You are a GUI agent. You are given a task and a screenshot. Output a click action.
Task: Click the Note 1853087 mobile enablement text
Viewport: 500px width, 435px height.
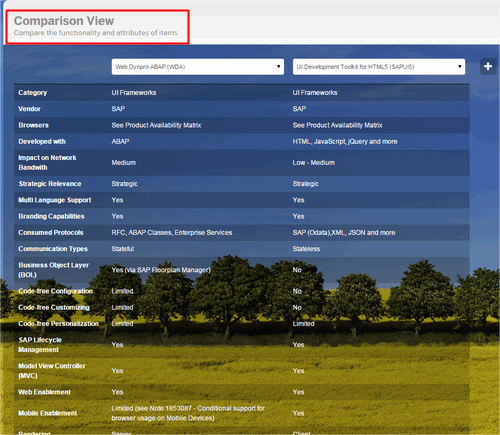pos(188,413)
